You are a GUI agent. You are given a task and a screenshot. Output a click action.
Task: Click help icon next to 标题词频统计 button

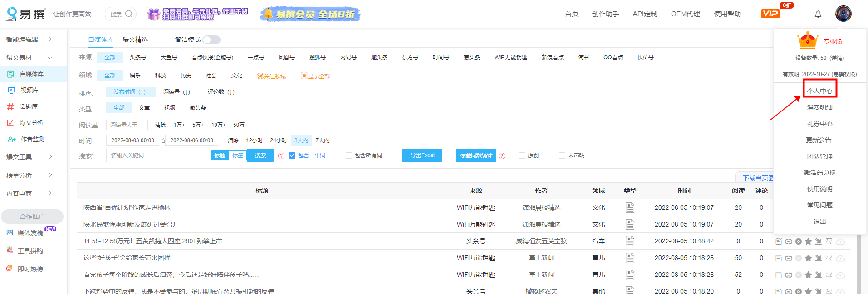click(502, 156)
